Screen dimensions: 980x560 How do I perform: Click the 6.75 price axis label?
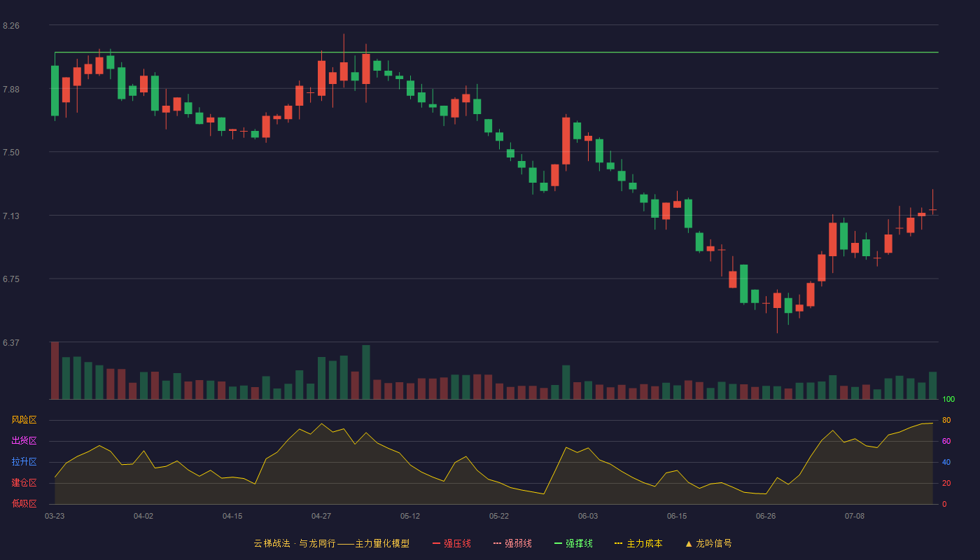click(11, 279)
